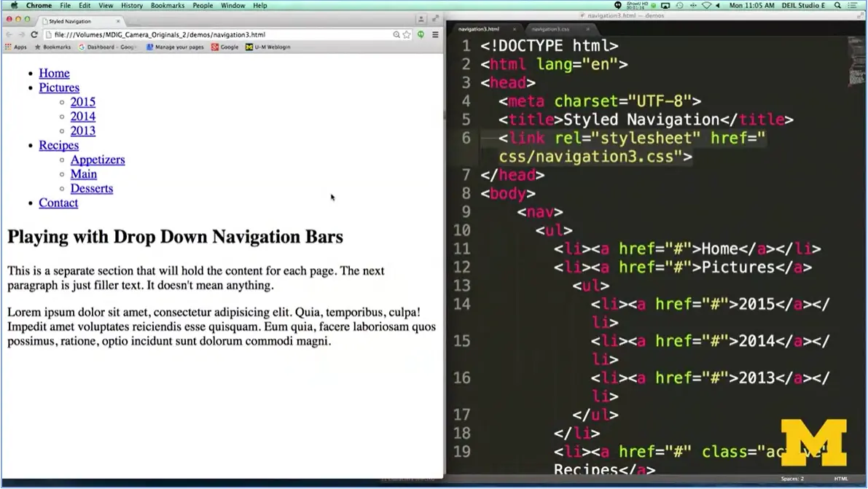868x489 pixels.
Task: Click the zoom magnifier icon in address bar
Action: click(x=396, y=34)
